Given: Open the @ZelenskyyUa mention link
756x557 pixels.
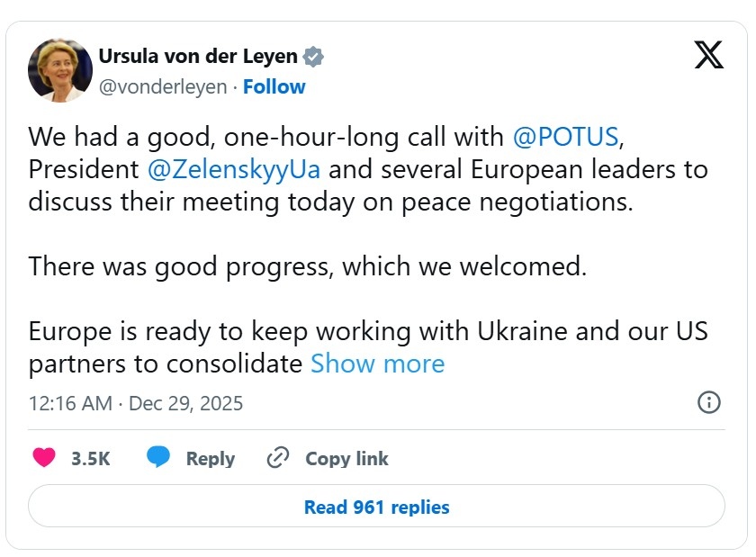Looking at the screenshot, I should pos(233,169).
